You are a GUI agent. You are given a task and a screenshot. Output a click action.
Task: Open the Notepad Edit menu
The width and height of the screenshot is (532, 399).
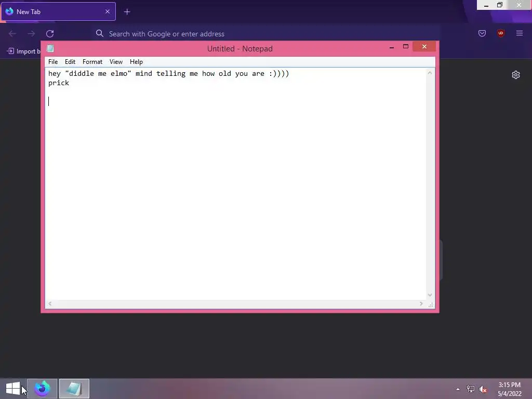coord(70,62)
